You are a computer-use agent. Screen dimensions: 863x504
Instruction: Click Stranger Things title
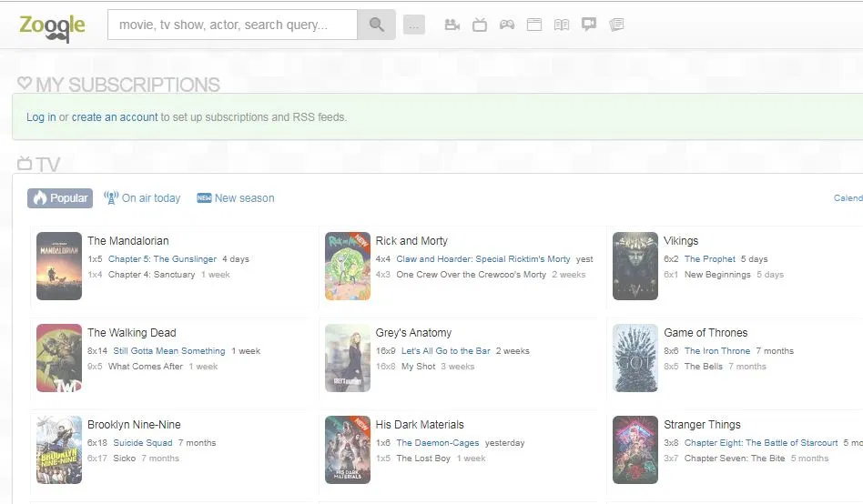(702, 425)
